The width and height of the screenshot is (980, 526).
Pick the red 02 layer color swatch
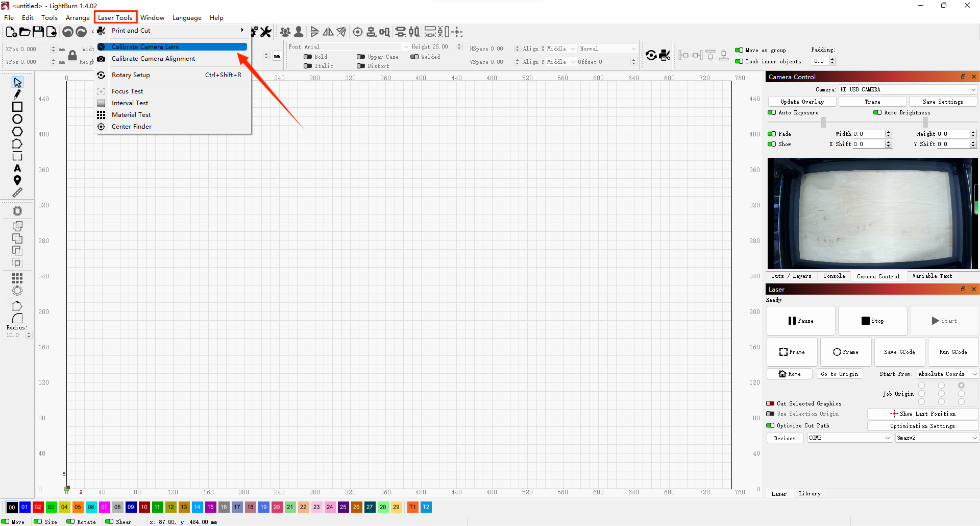tap(38, 507)
